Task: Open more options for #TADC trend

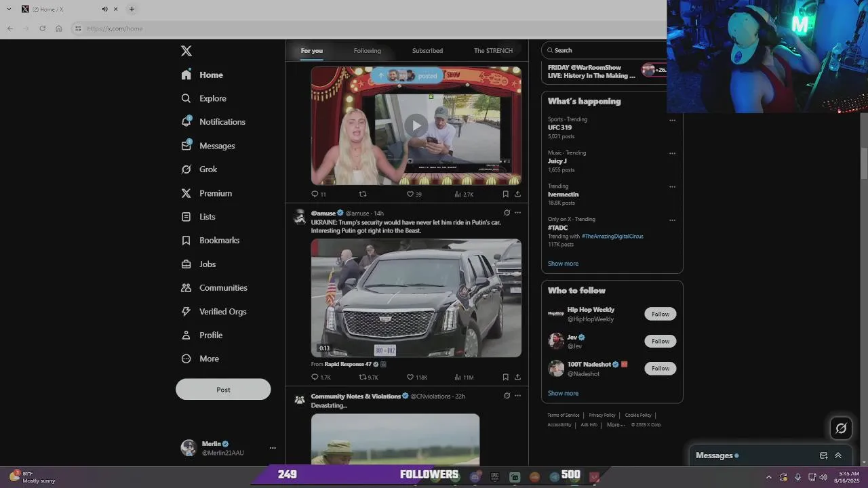Action: (672, 220)
